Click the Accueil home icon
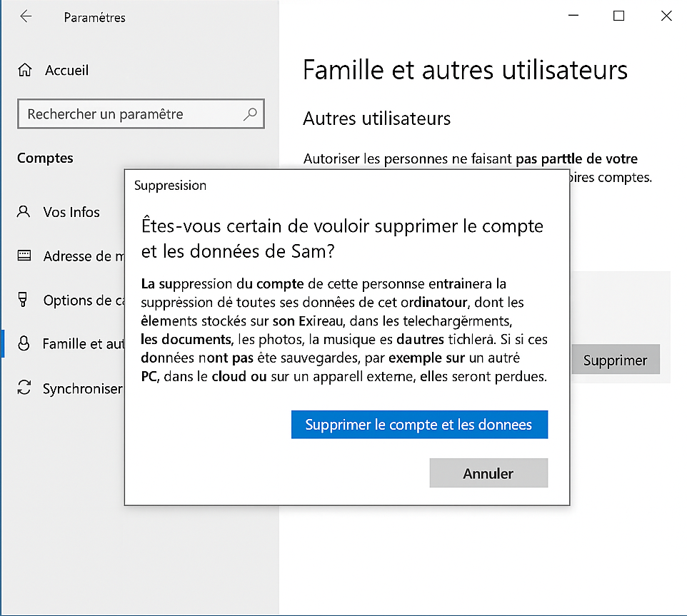The width and height of the screenshot is (687, 616). click(25, 70)
